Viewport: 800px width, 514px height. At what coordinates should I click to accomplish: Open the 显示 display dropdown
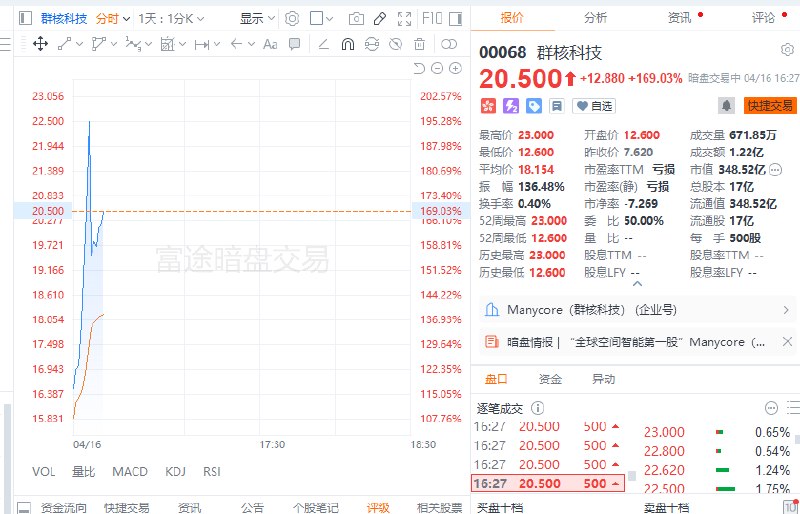(257, 19)
